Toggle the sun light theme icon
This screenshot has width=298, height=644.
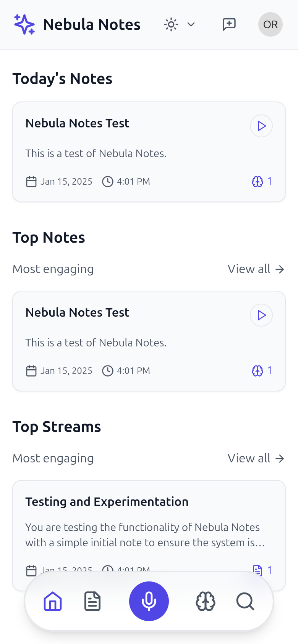coord(171,25)
